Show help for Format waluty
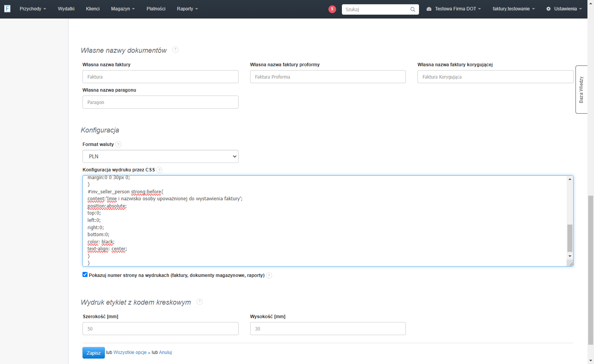 (118, 144)
